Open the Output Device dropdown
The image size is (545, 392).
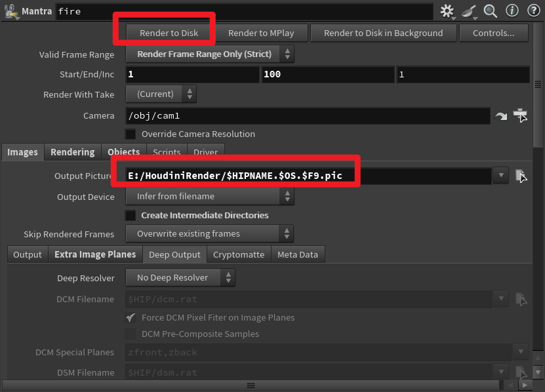tap(209, 196)
